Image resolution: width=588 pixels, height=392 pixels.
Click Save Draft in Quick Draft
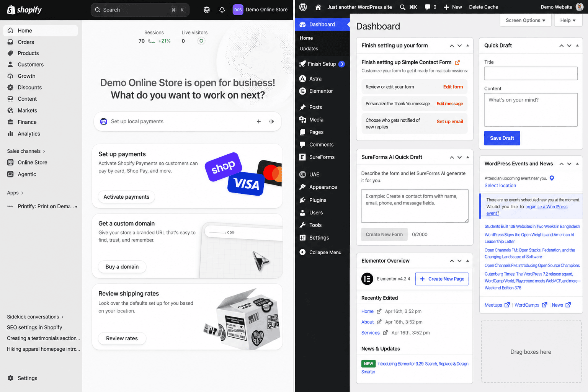(x=502, y=138)
